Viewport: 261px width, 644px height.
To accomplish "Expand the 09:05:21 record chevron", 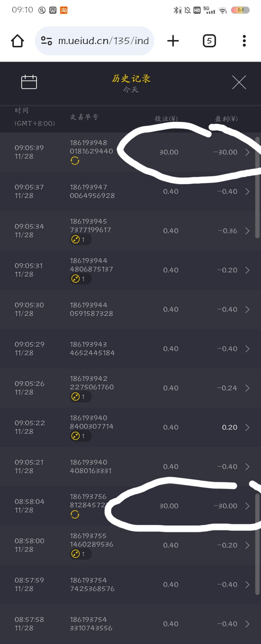I will click(x=247, y=466).
